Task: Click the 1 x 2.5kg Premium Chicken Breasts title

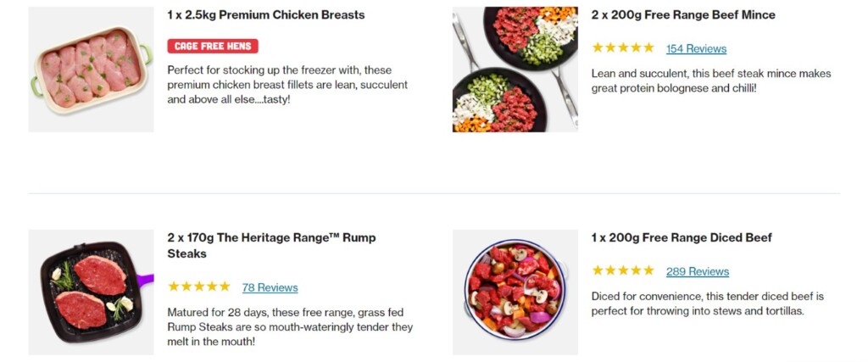Action: 266,15
